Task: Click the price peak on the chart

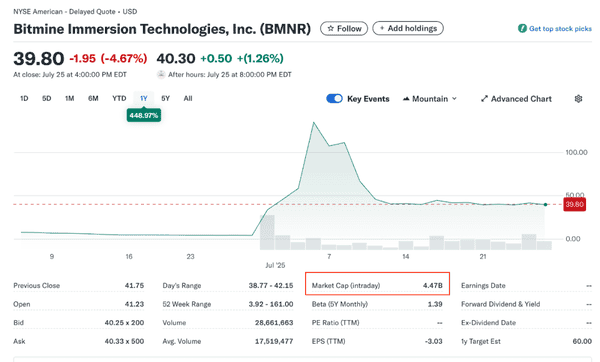Action: tap(314, 123)
